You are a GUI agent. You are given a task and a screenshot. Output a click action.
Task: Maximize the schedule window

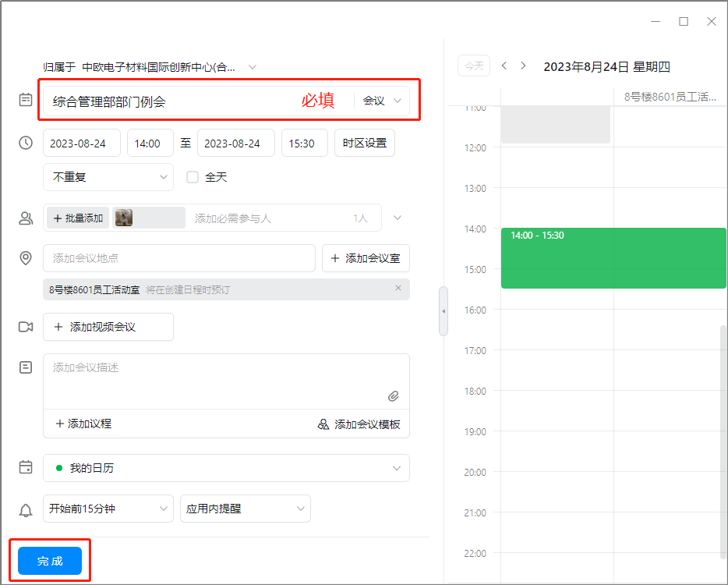tap(684, 22)
